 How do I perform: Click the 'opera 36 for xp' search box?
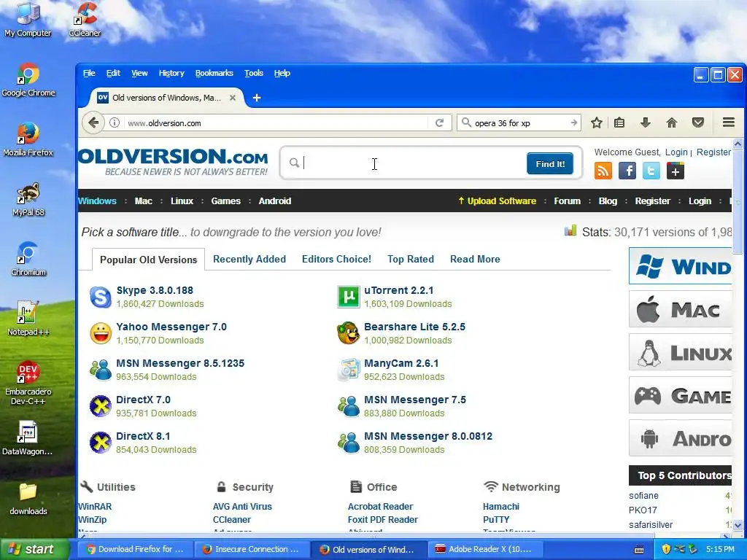[521, 122]
